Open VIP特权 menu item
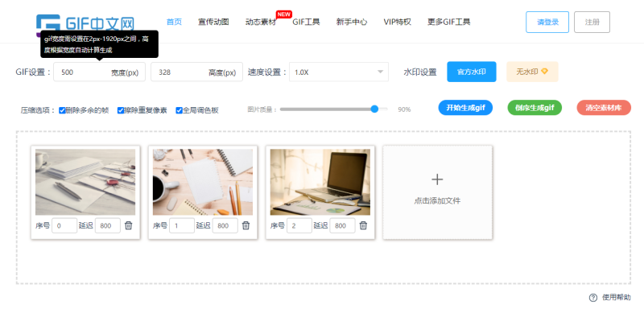This screenshot has width=644, height=309. [397, 23]
